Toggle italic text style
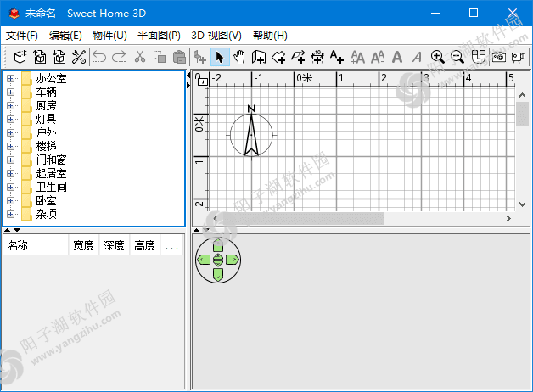 click(417, 57)
